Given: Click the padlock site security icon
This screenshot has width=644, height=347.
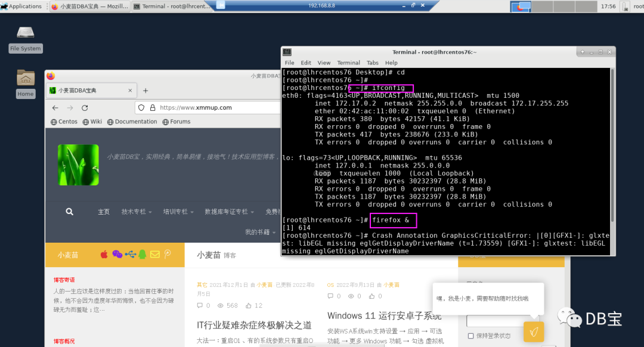Looking at the screenshot, I should (x=153, y=107).
